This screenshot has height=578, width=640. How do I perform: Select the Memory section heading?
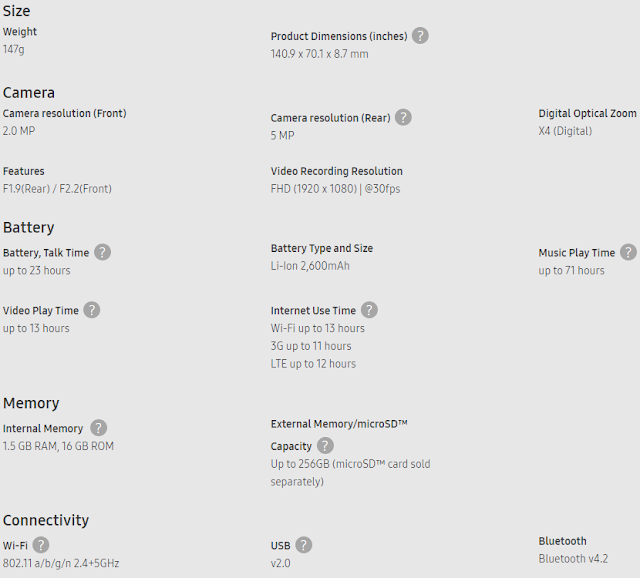(x=31, y=403)
